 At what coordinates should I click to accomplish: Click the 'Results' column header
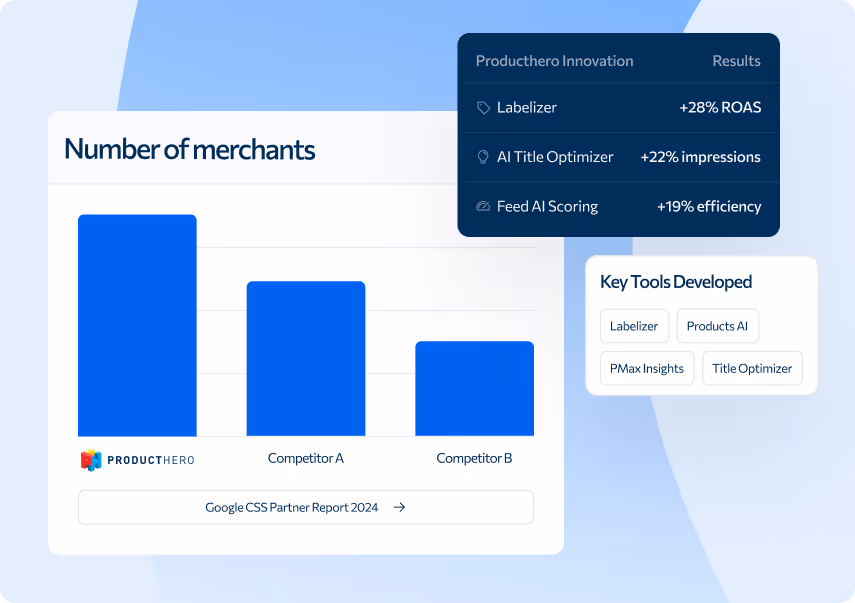736,61
